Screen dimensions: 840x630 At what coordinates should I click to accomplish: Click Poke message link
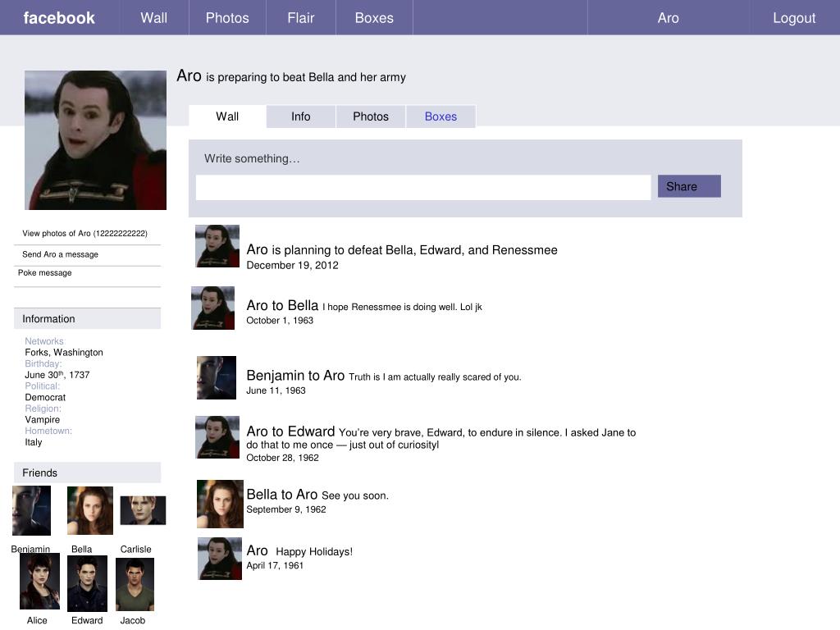pyautogui.click(x=44, y=272)
